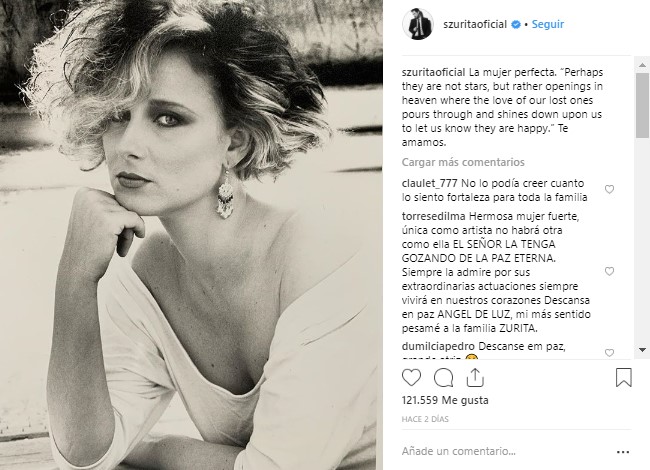Like the post with the heart icon
This screenshot has height=470, width=650.
412,378
